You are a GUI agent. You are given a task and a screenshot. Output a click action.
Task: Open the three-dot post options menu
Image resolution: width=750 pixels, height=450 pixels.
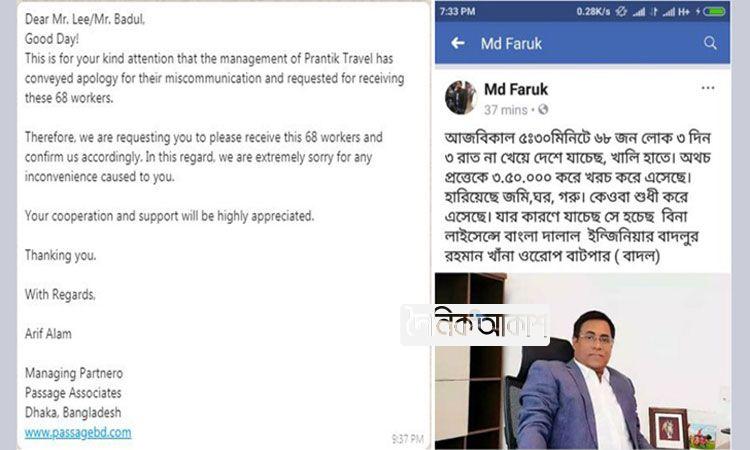708,88
